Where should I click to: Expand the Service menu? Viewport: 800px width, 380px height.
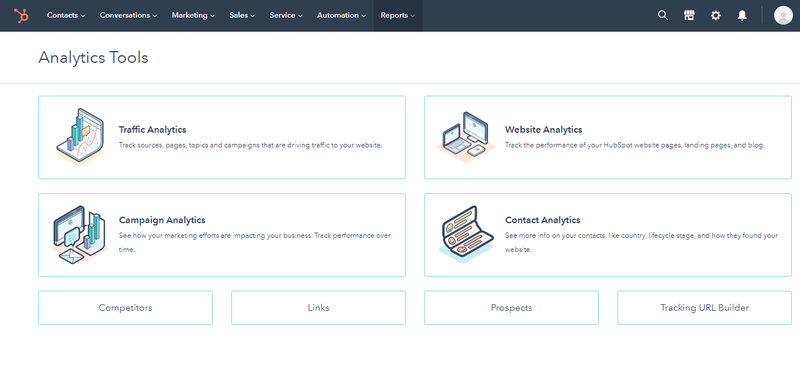286,15
